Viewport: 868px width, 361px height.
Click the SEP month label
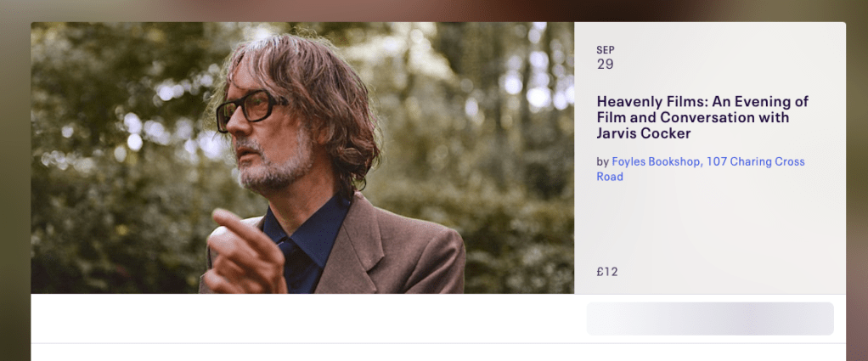coord(606,50)
